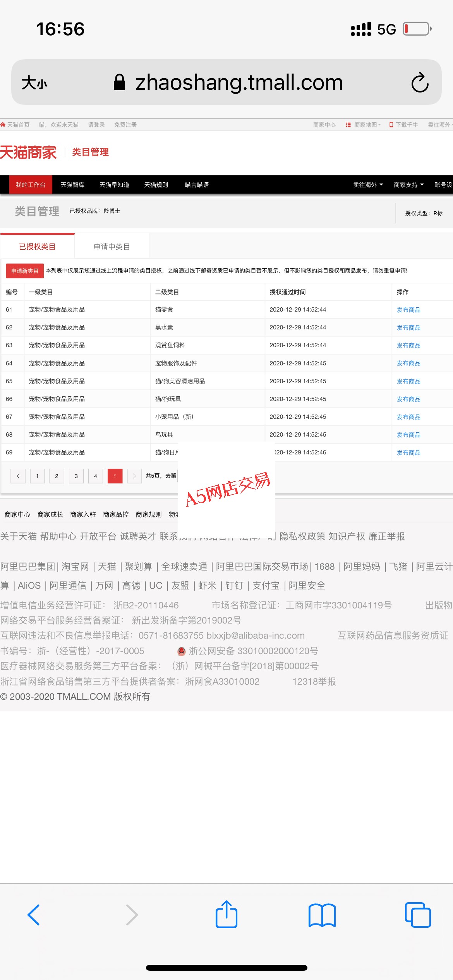The height and width of the screenshot is (980, 453).
Task: Click 商家成长 in footer nav
Action: point(50,514)
